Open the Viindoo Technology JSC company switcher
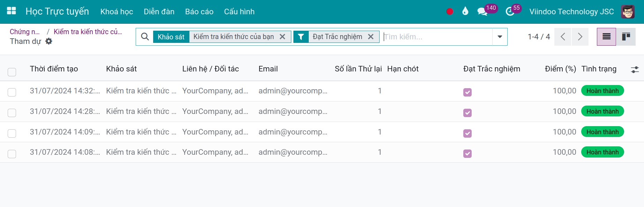The height and width of the screenshot is (207, 644). pos(571,11)
